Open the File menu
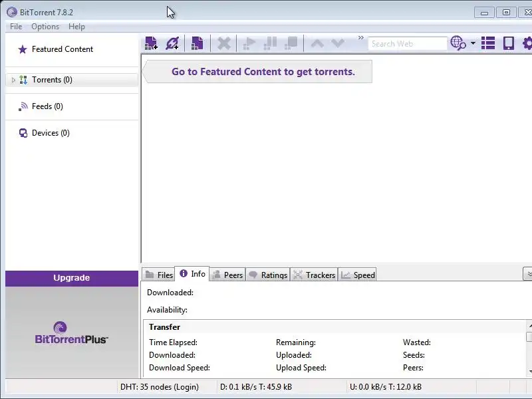Image resolution: width=532 pixels, height=399 pixels. click(x=16, y=27)
